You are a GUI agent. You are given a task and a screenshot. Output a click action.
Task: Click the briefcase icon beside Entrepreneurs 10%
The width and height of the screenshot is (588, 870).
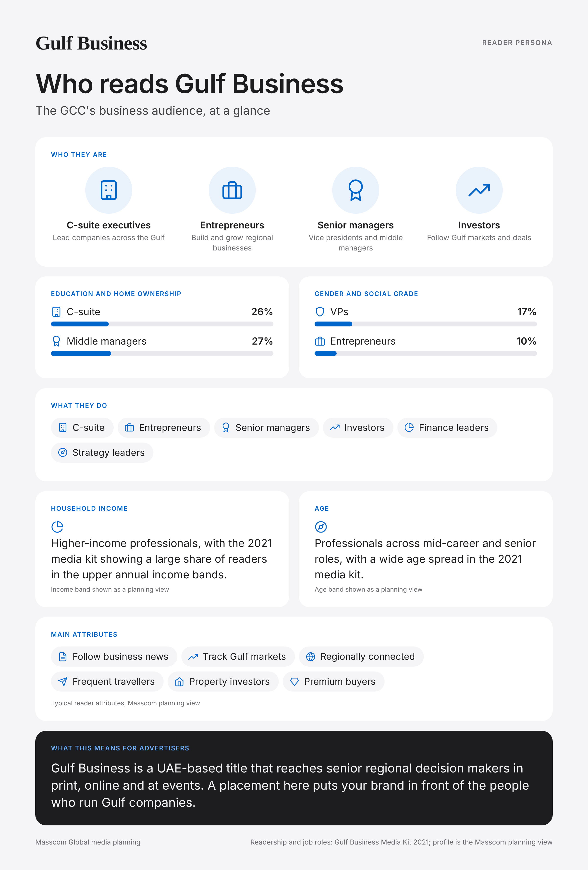tap(320, 341)
